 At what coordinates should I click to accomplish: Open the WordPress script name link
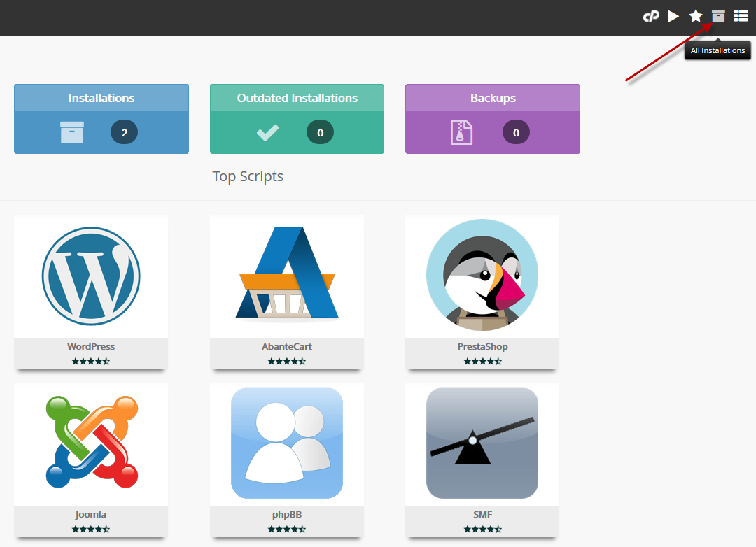91,346
